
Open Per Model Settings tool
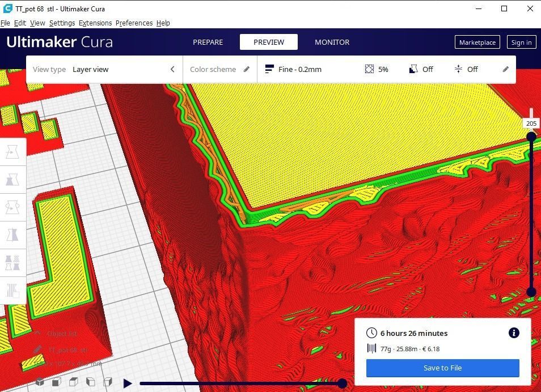(12, 263)
